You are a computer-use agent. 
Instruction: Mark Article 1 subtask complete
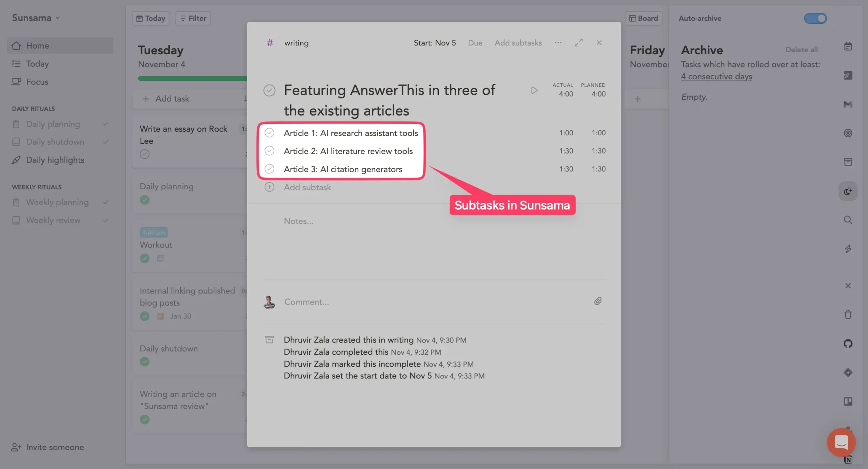[270, 133]
